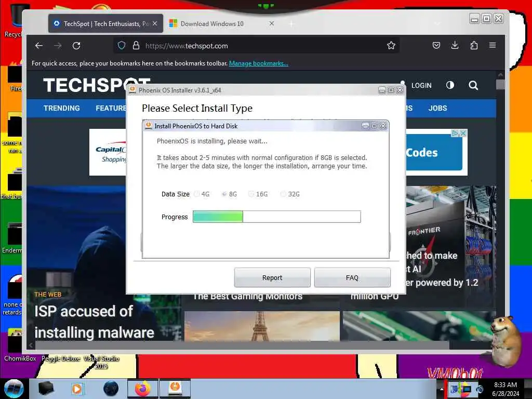Click the Report button
Screen dimensions: 532x399
coord(272,277)
